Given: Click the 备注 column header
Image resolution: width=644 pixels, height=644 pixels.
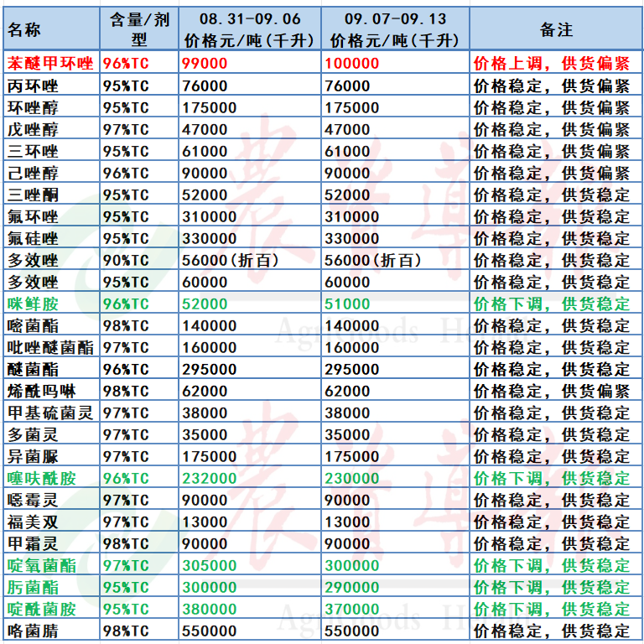Looking at the screenshot, I should pyautogui.click(x=555, y=30).
